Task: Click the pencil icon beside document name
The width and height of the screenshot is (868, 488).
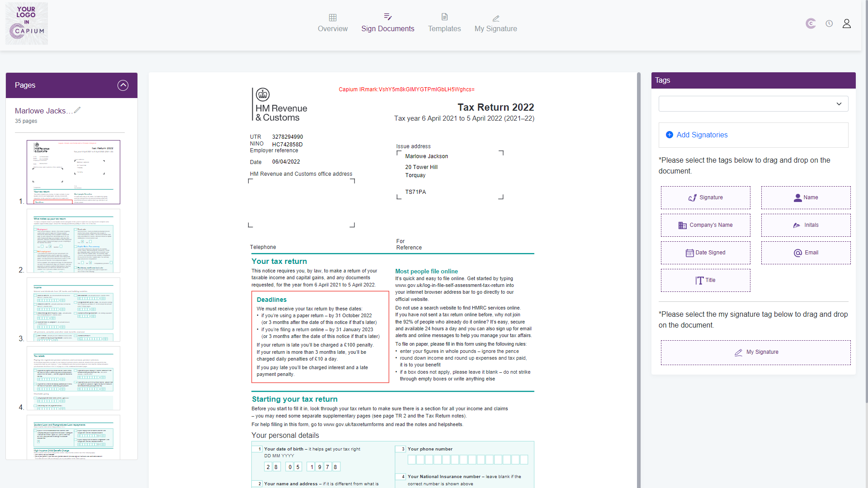Action: coord(77,110)
